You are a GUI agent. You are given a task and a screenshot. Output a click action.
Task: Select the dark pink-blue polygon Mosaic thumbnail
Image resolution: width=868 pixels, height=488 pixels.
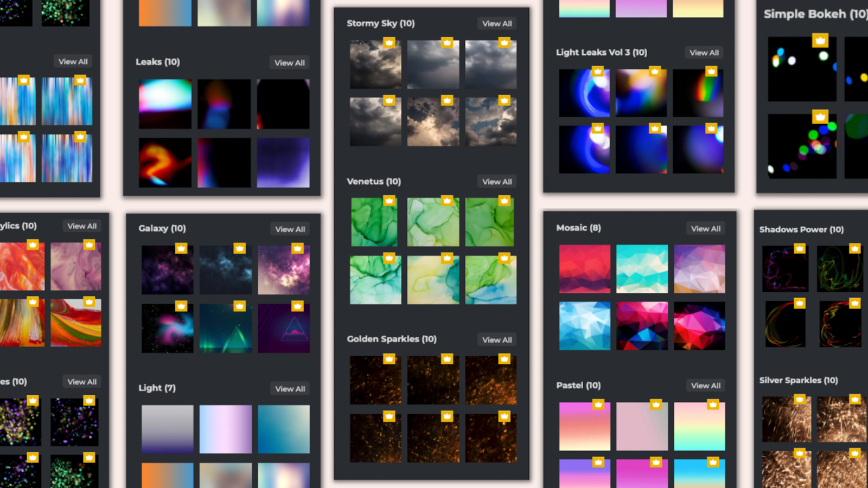point(642,326)
